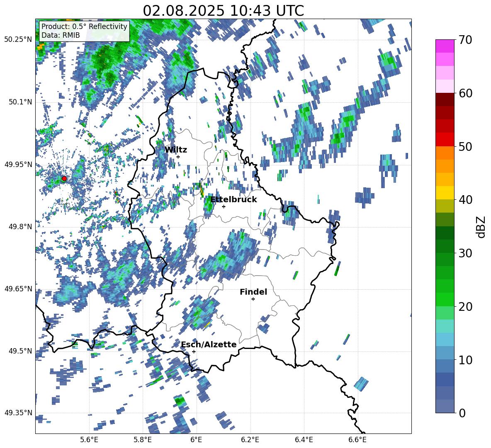Click the Findel station label
The height and width of the screenshot is (448, 491).
(253, 292)
